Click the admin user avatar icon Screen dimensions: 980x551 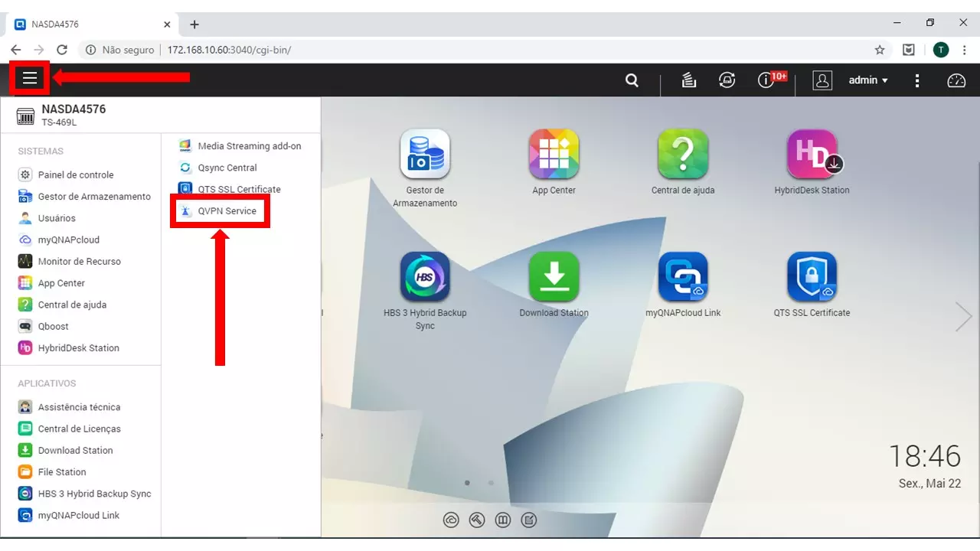coord(822,80)
